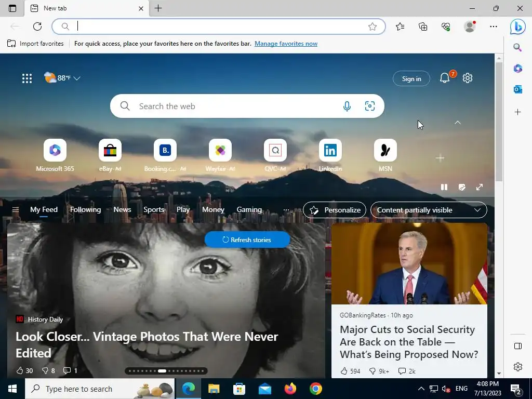Refresh the page with reload icon

point(37,26)
